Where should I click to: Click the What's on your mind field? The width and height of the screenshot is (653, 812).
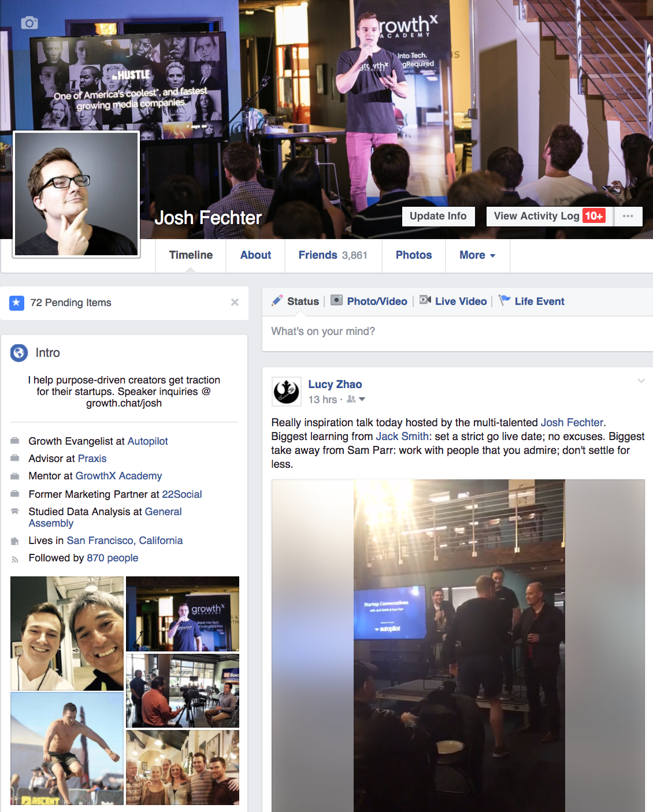click(x=458, y=331)
